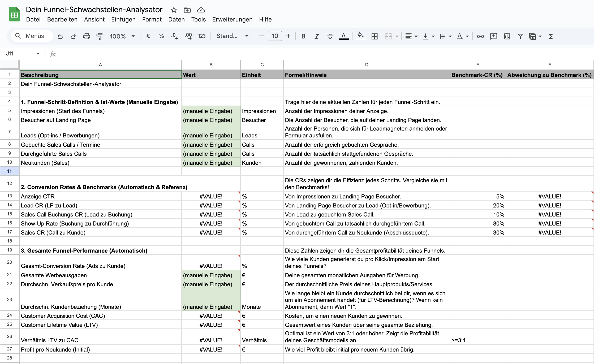Screen dimensions: 594x364
Task: Open the Daten menu
Action: [177, 19]
